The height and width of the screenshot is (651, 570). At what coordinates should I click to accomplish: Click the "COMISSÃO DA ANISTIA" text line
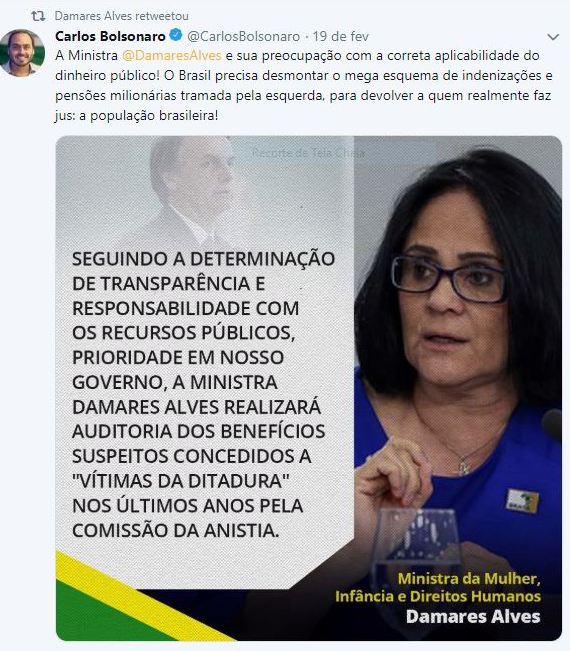(176, 530)
